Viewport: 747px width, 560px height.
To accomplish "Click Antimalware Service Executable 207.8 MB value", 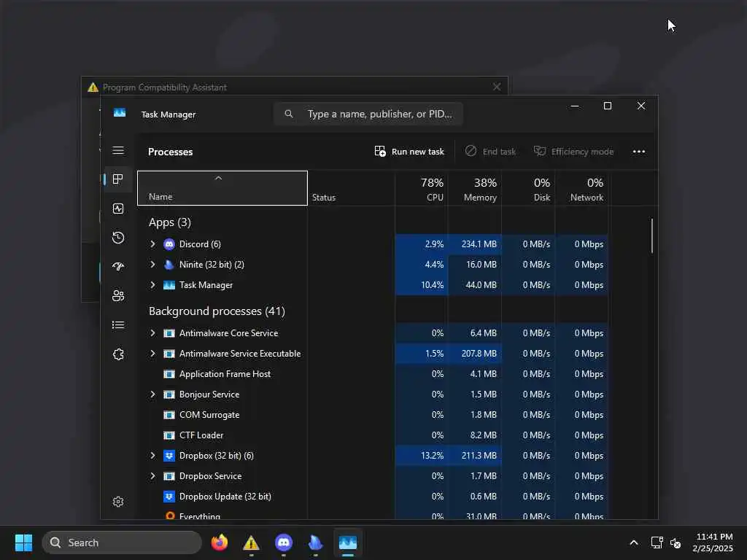I will coord(479,354).
